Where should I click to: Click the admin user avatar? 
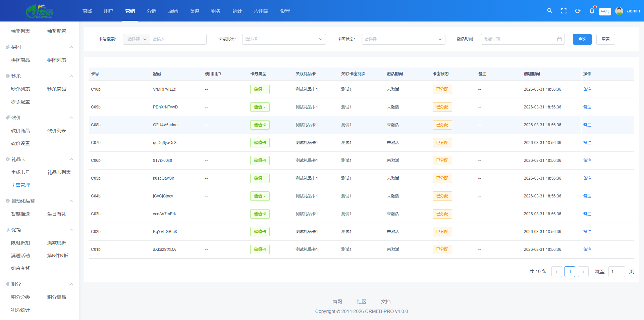click(x=619, y=11)
